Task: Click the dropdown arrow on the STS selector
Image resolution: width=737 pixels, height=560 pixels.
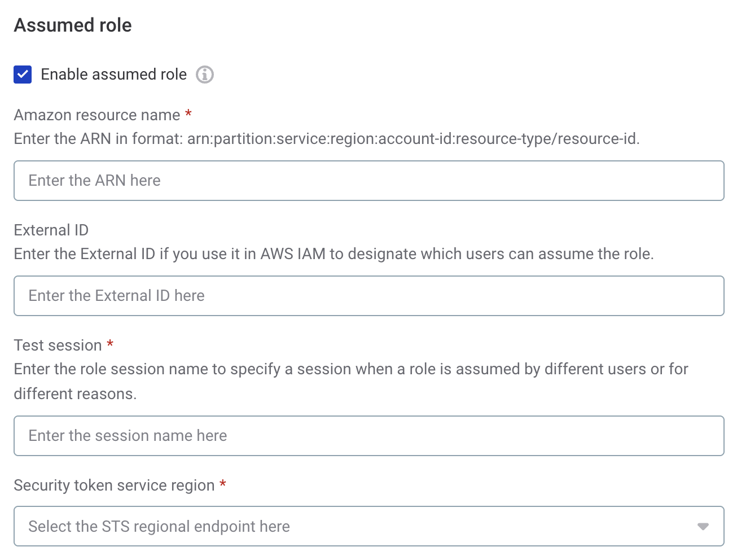Action: 703,526
